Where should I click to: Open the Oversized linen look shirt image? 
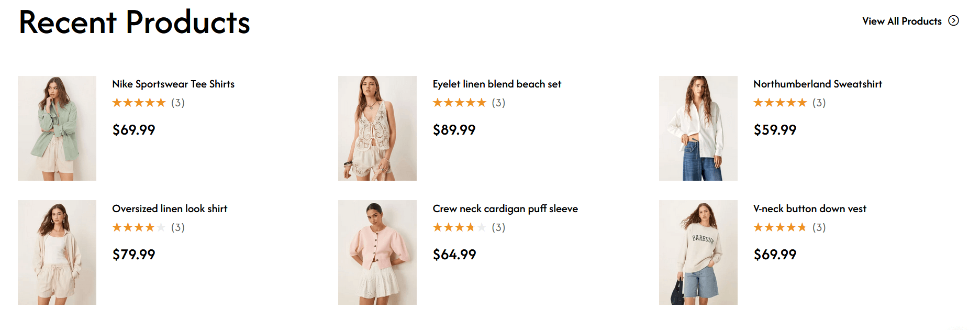pos(57,252)
